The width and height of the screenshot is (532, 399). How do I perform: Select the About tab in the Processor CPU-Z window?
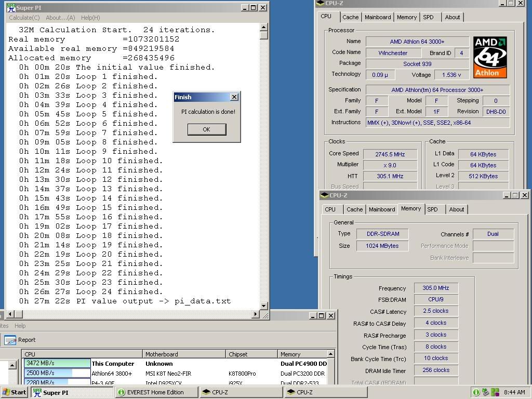pyautogui.click(x=453, y=17)
